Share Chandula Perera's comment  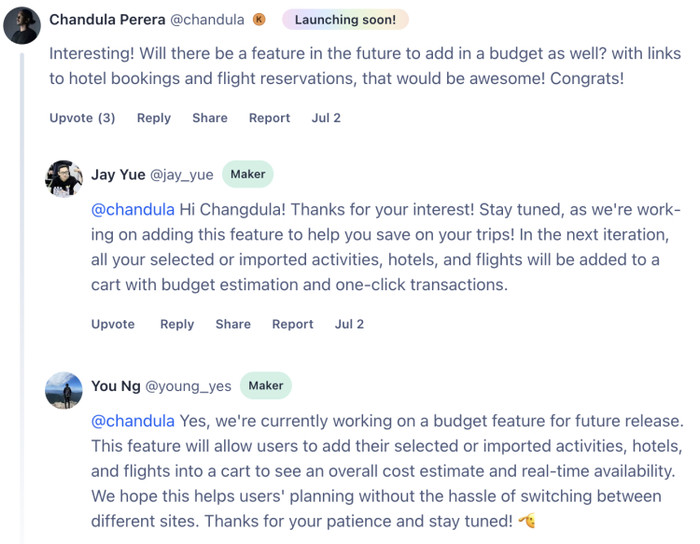[210, 118]
